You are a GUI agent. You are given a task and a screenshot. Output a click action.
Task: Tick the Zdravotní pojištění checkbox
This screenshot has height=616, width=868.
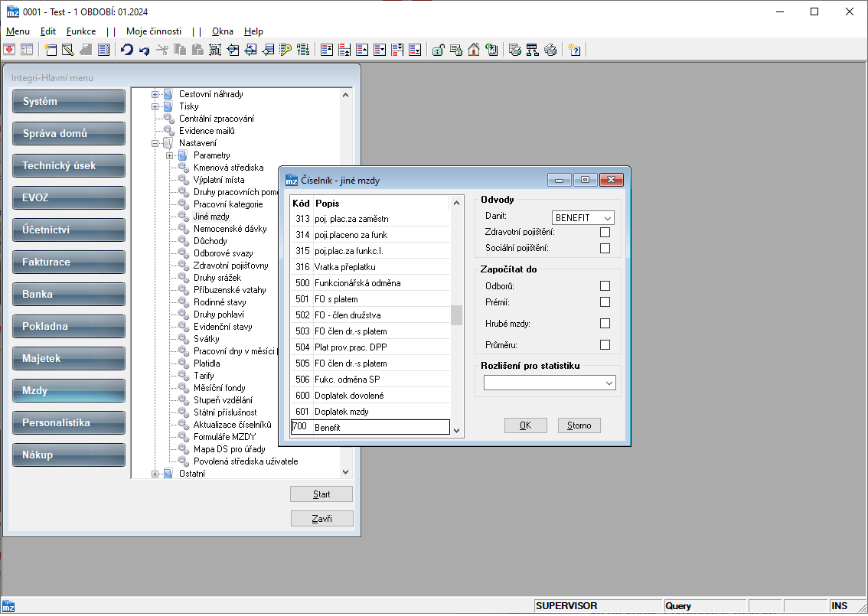pyautogui.click(x=605, y=233)
